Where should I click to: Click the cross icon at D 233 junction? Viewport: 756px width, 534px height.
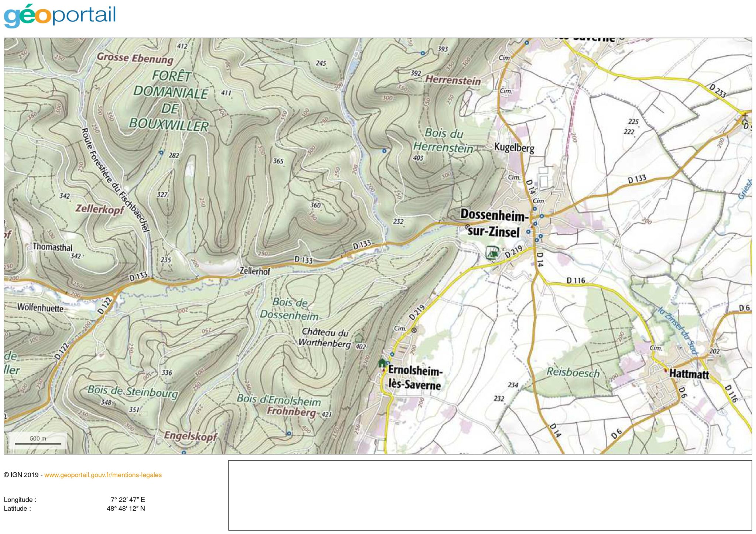744,116
